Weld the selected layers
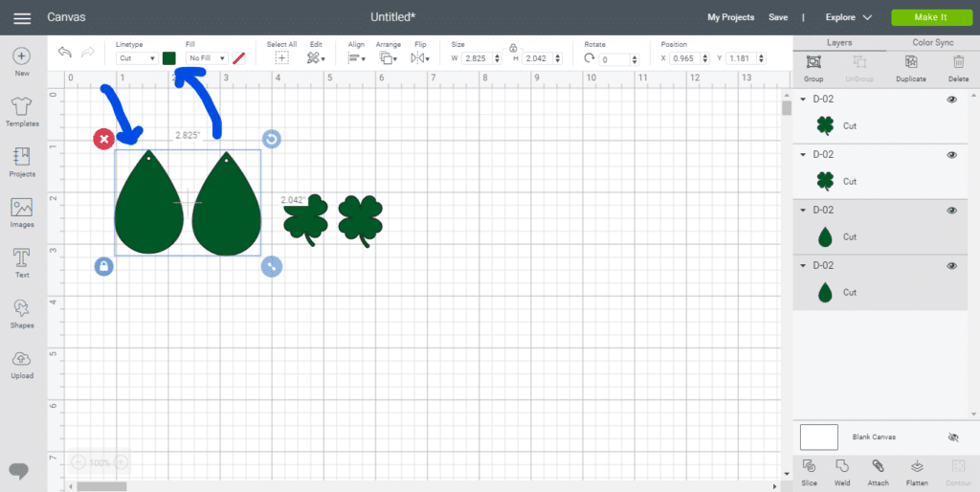This screenshot has width=980, height=492. [x=842, y=470]
